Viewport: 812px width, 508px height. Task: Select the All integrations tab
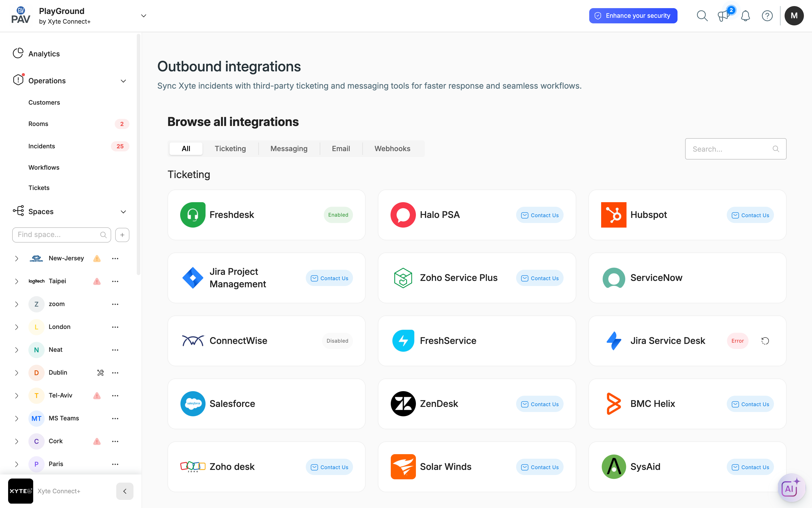tap(186, 149)
